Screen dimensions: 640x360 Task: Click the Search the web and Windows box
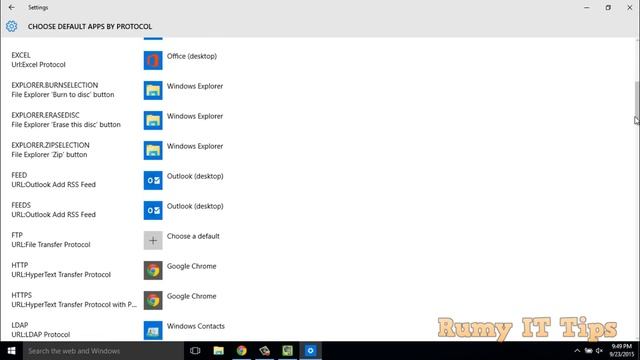[x=103, y=351]
